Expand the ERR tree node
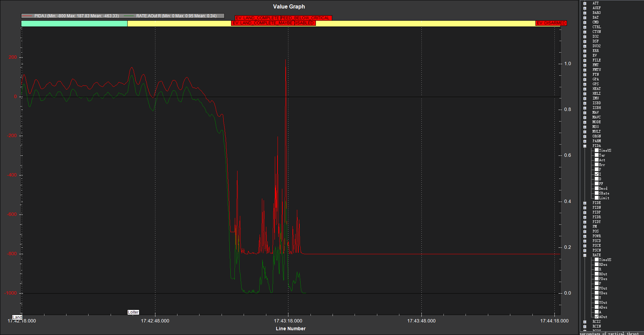Viewport: 644px width, 335px height. click(x=585, y=51)
